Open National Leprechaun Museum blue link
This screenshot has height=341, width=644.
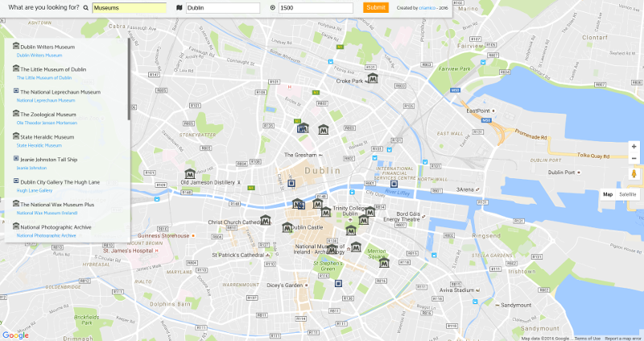(46, 101)
